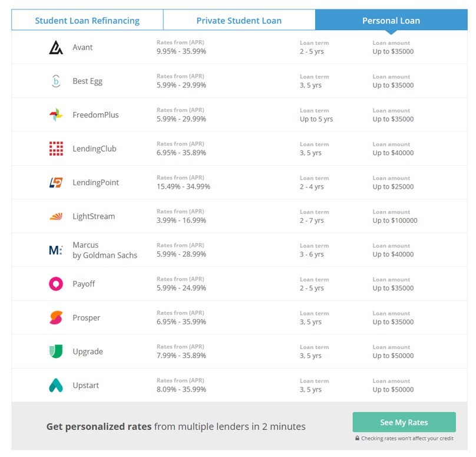Click the FreedomPlus pinwheel logo
Screen dimensions: 476x457
(56, 115)
